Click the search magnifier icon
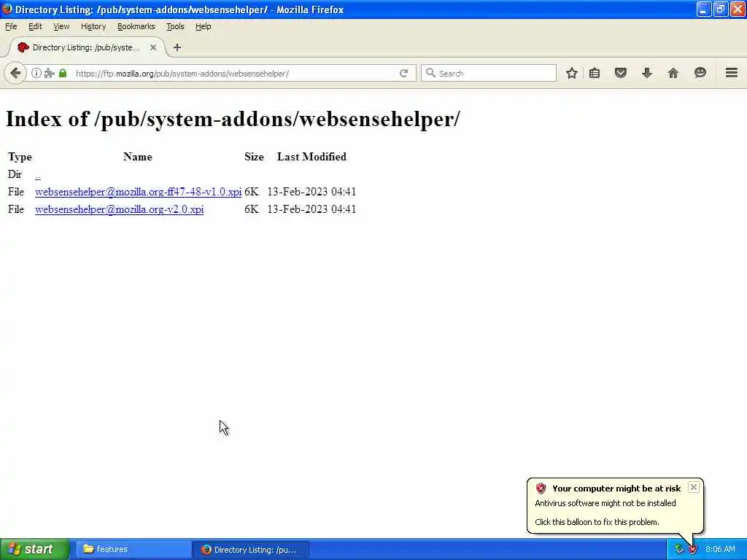 [x=430, y=73]
